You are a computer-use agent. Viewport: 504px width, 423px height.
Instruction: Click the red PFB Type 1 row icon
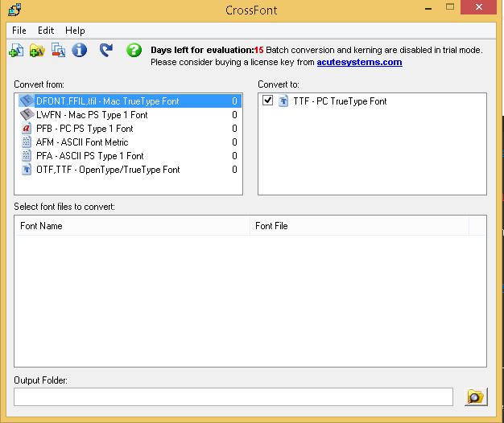pyautogui.click(x=27, y=129)
